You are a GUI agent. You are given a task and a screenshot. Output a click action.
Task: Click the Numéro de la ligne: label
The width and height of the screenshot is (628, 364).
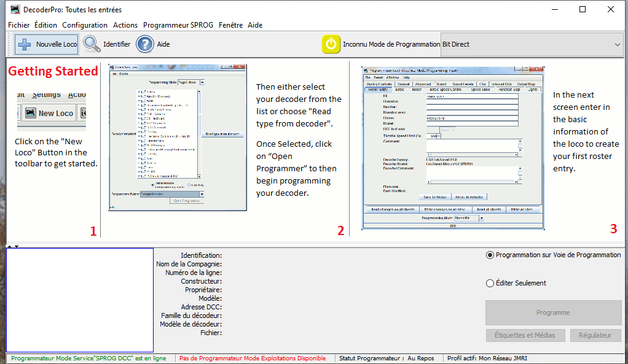194,273
